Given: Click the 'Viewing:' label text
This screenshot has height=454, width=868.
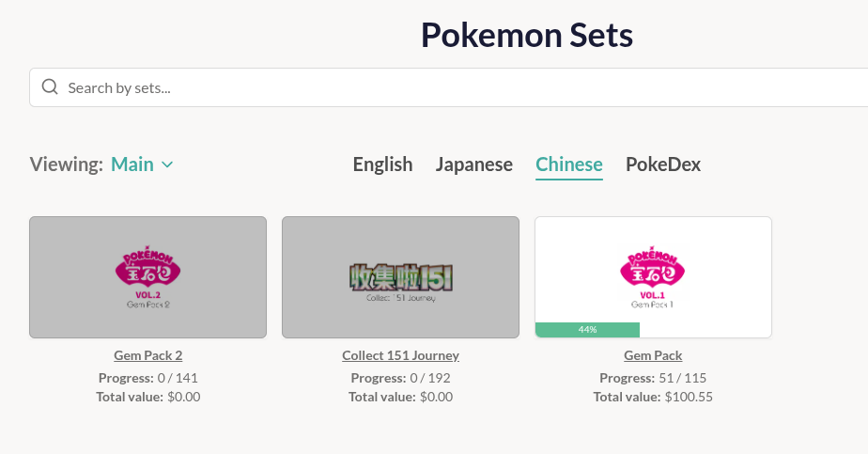Looking at the screenshot, I should click(67, 164).
